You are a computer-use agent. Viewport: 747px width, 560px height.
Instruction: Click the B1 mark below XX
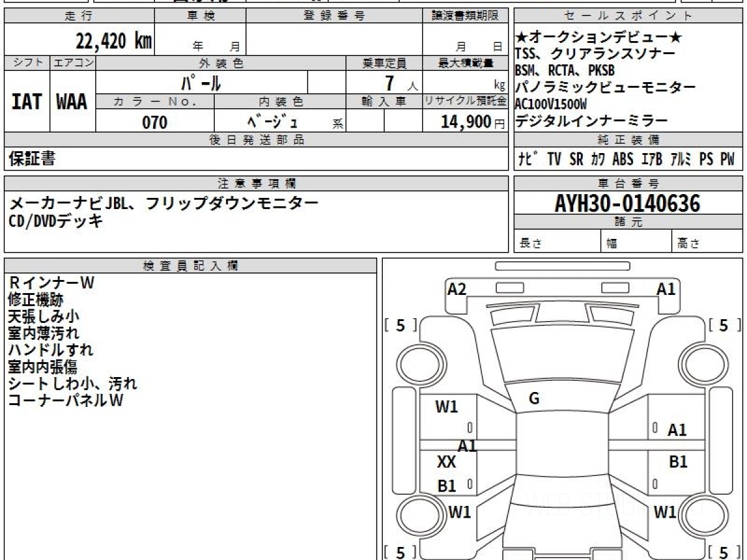coord(446,486)
